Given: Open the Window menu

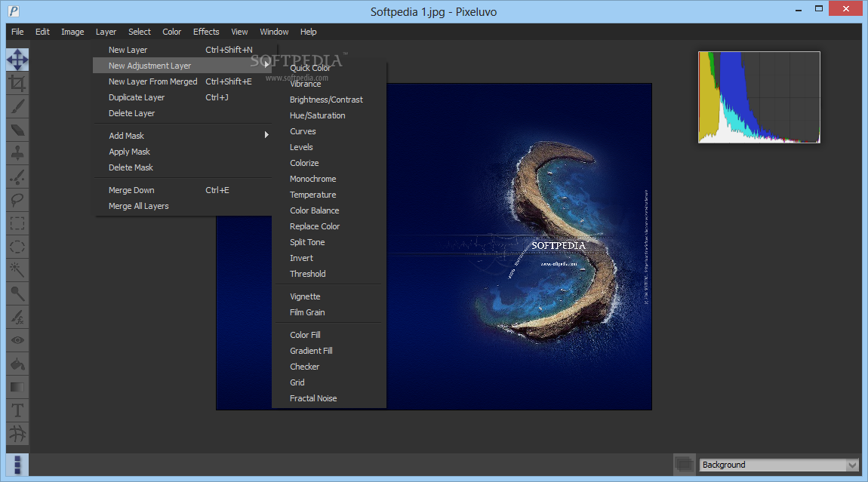Looking at the screenshot, I should point(274,32).
